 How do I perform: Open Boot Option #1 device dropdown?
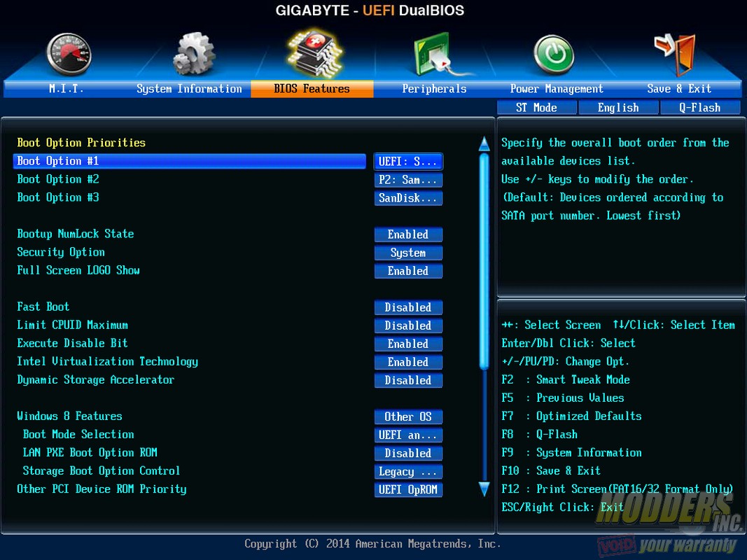[x=408, y=162]
